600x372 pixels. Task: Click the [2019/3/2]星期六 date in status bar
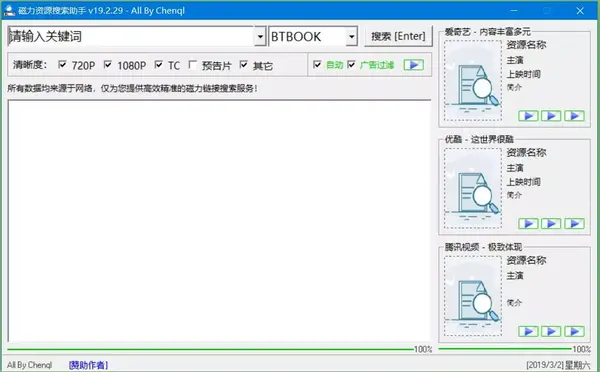pos(558,365)
